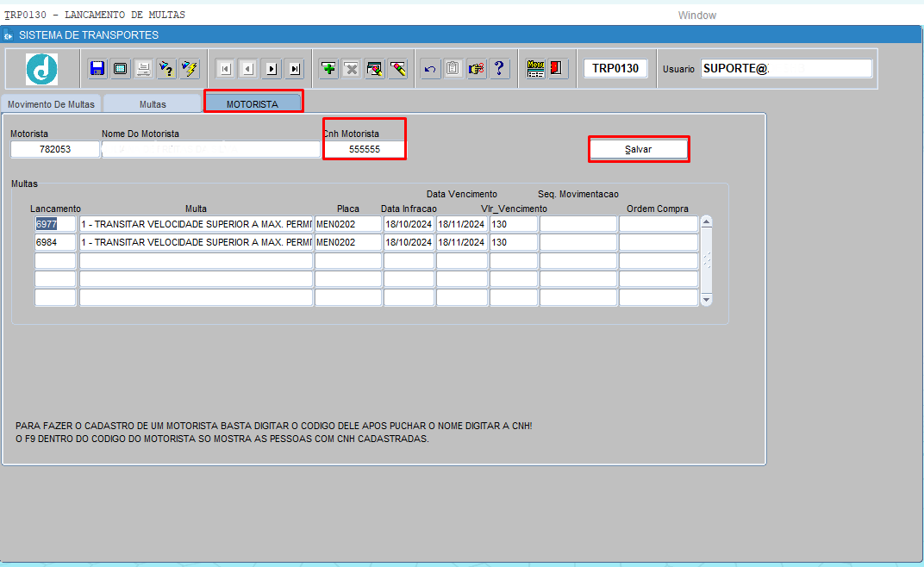Click the delete record X icon
Image resolution: width=924 pixels, height=567 pixels.
point(352,68)
